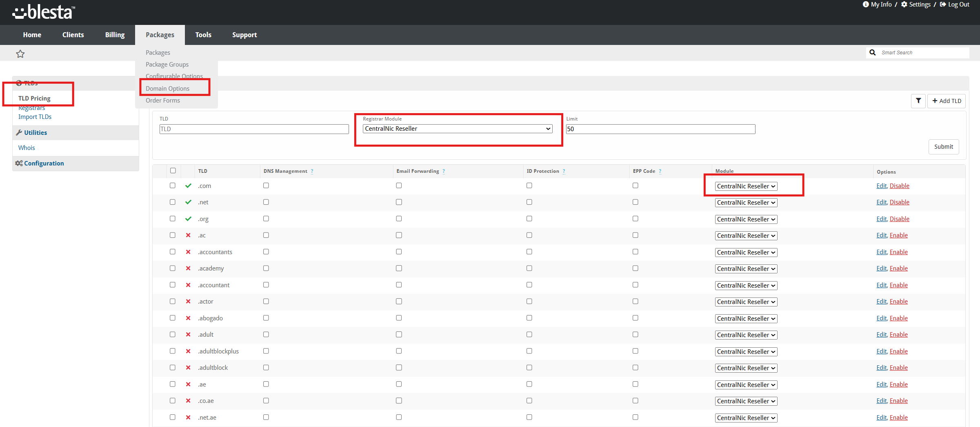
Task: Click the .com green checkmark status icon
Action: point(188,186)
